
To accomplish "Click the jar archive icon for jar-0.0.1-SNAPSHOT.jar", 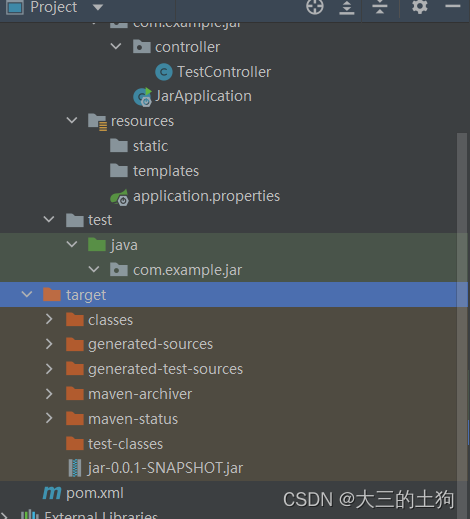I will 75,468.
